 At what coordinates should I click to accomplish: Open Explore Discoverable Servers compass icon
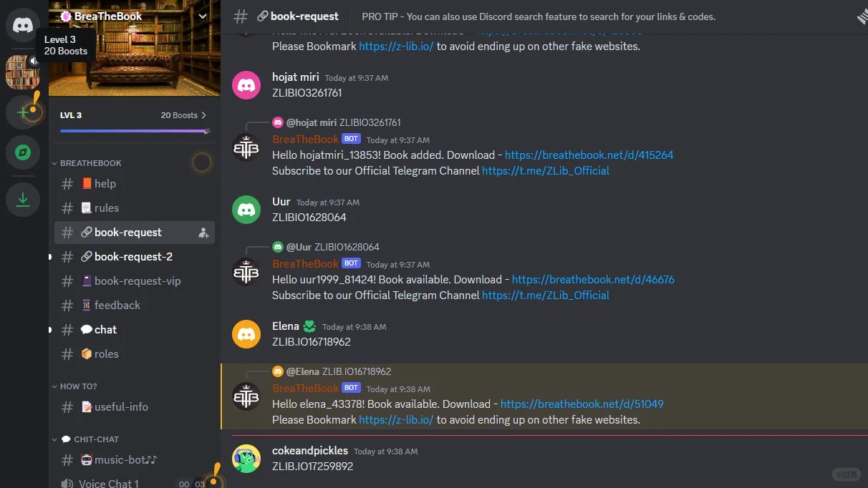(23, 152)
